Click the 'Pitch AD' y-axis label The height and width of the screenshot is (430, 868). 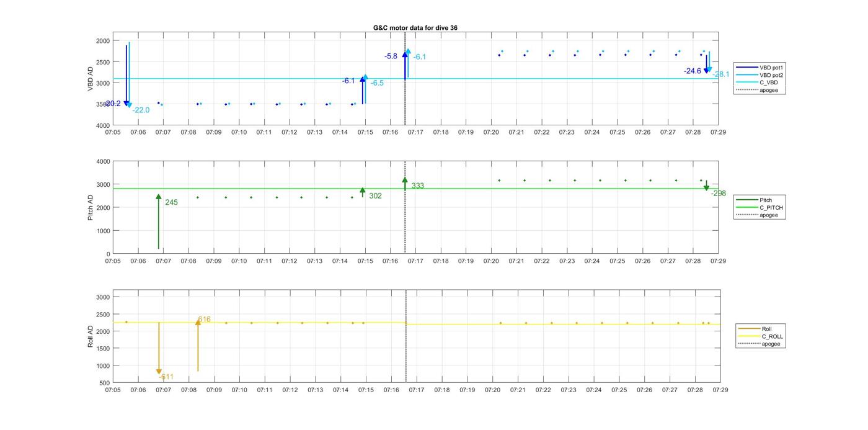(91, 207)
